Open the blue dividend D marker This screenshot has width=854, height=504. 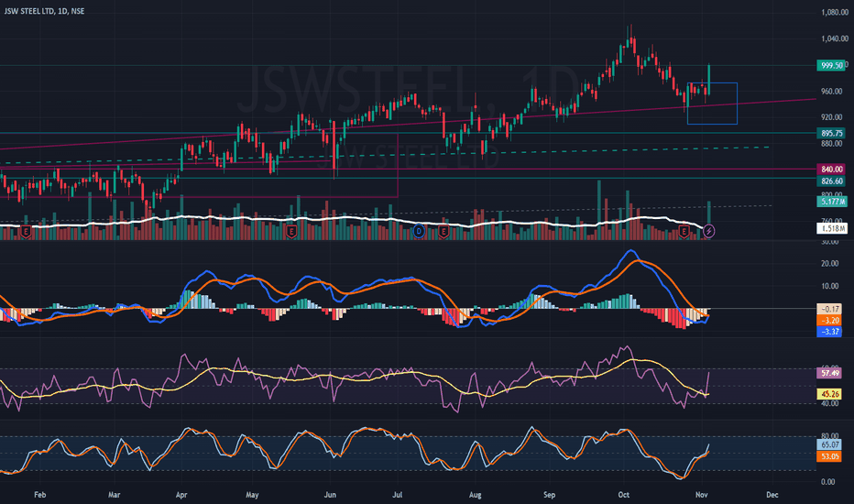[418, 231]
